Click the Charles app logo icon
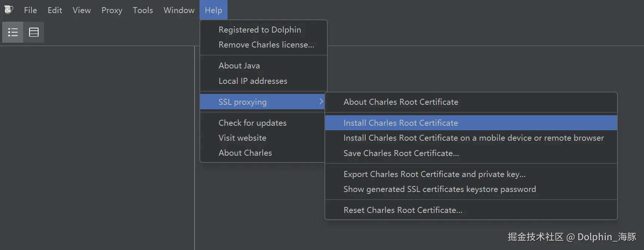The height and width of the screenshot is (250, 644). pos(9,10)
